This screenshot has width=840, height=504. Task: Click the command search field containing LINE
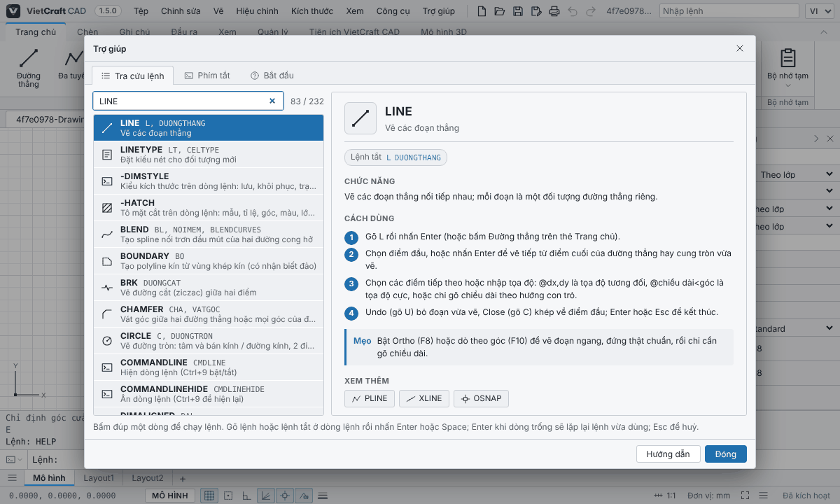tap(188, 101)
